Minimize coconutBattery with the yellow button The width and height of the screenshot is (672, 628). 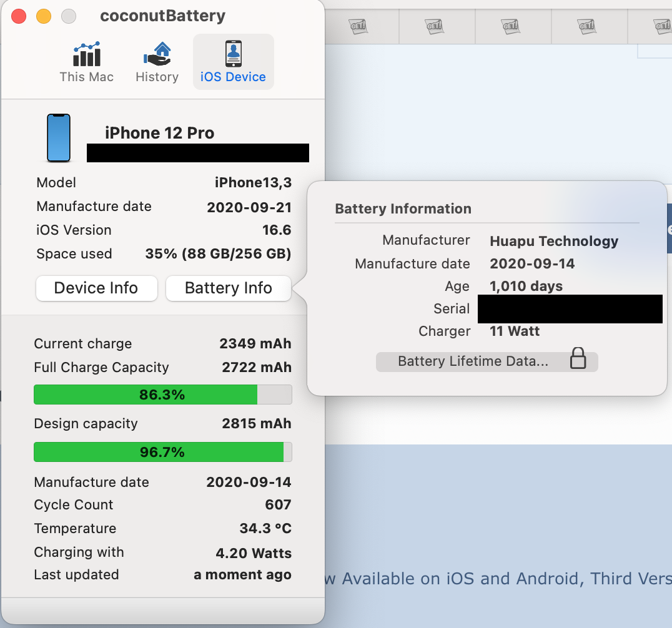pos(44,16)
